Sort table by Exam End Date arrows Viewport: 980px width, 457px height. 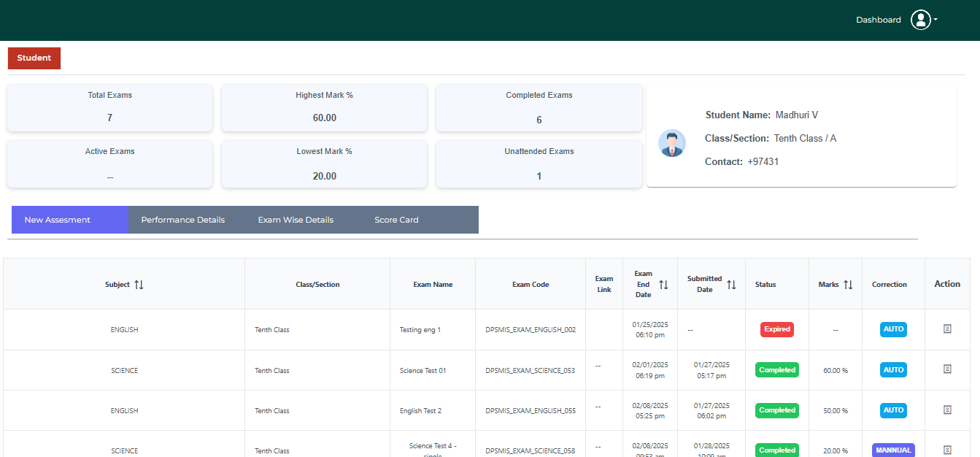[663, 285]
